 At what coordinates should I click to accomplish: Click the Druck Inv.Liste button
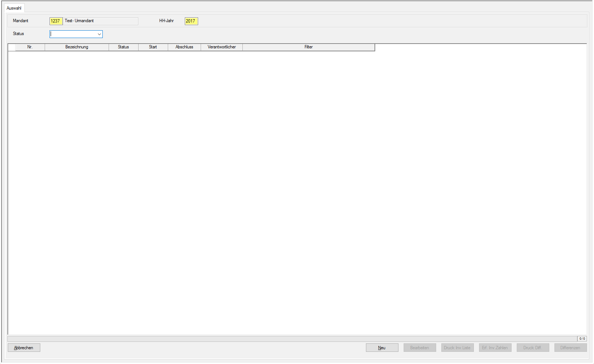click(457, 348)
